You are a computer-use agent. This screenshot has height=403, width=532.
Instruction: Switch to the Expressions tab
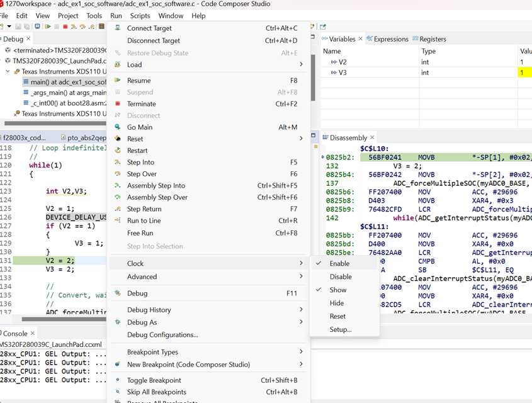click(390, 39)
